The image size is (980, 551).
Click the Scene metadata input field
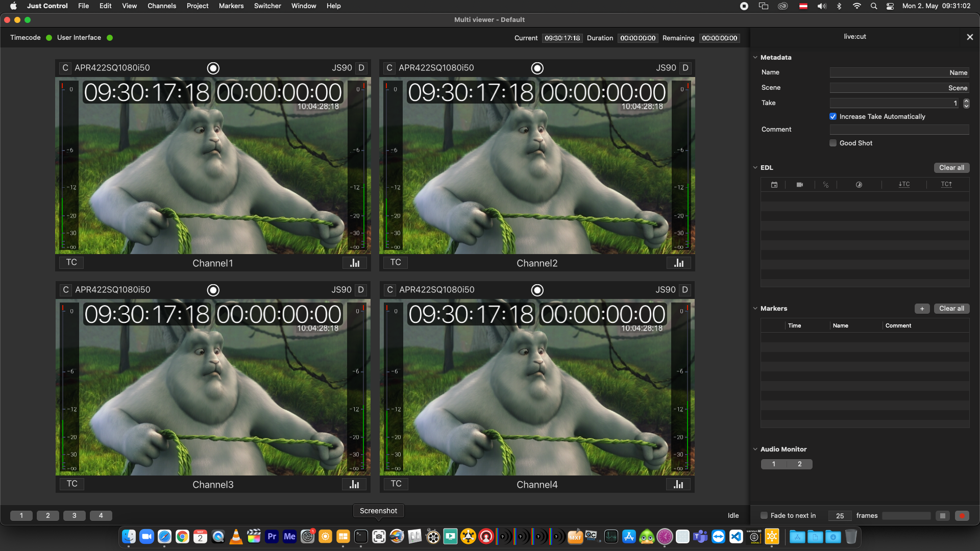pyautogui.click(x=899, y=88)
